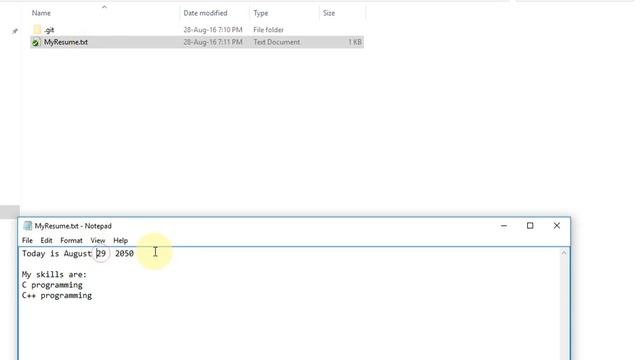Image resolution: width=640 pixels, height=360 pixels.
Task: Open the Notepad View menu
Action: (x=98, y=240)
